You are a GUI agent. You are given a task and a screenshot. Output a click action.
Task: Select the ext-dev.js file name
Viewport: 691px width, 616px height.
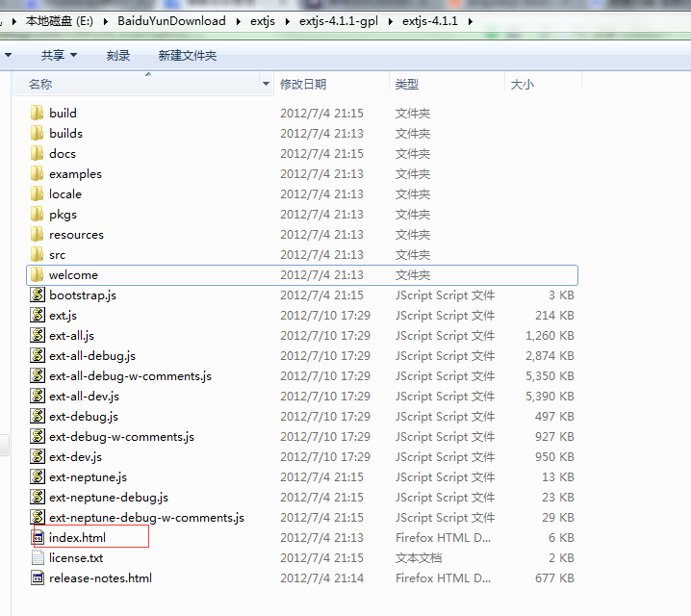pos(75,457)
